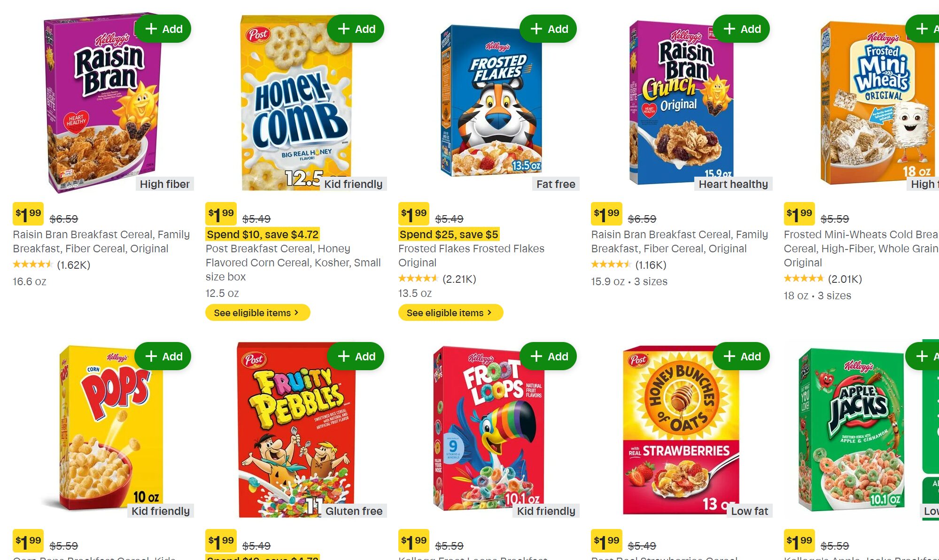
Task: Add Post Honeycomb cereal to cart
Action: point(356,29)
